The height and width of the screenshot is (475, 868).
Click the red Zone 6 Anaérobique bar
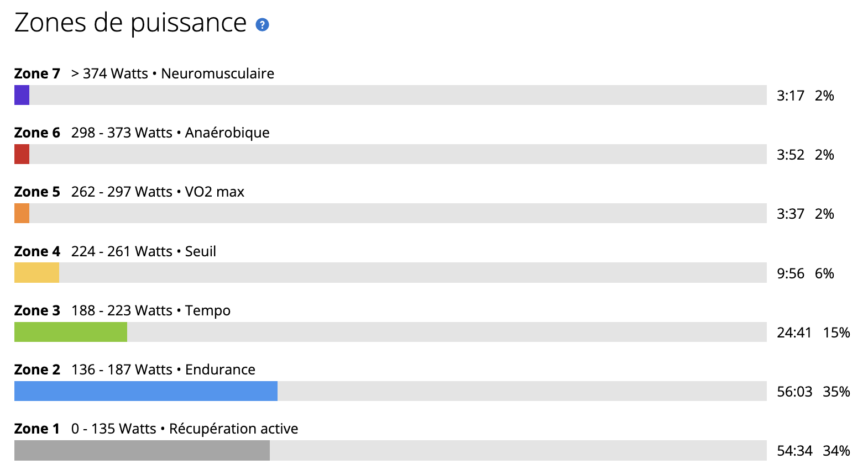click(x=22, y=154)
